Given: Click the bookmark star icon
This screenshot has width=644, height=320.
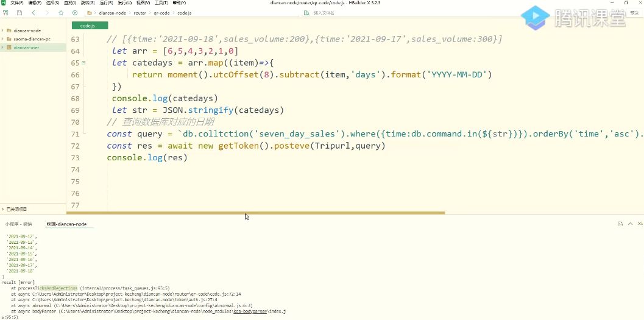Looking at the screenshot, I should click(x=61, y=13).
